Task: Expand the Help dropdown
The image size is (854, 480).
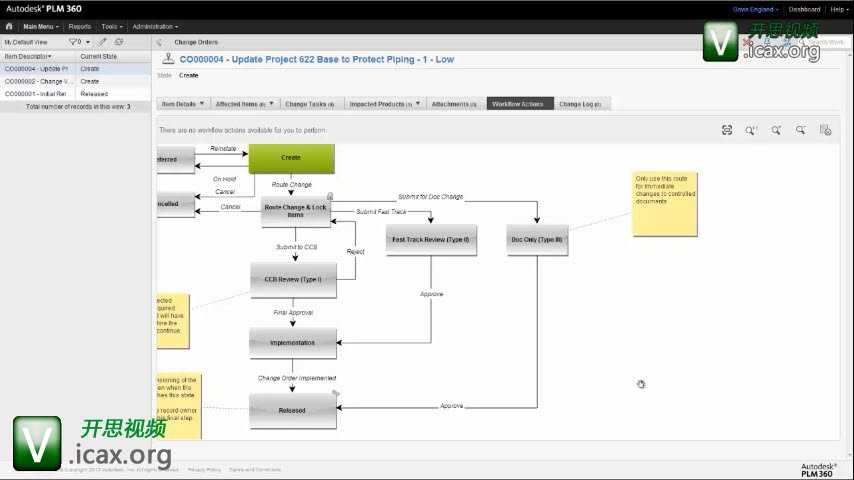Action: click(839, 9)
